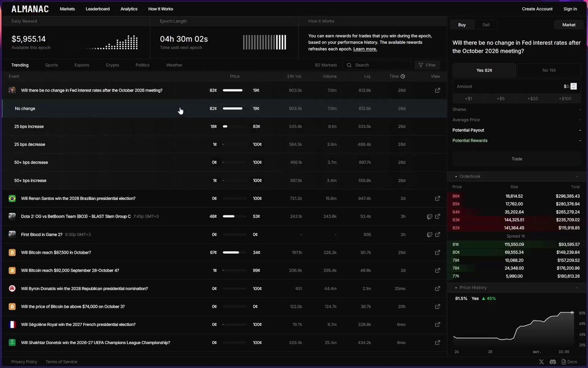The height and width of the screenshot is (368, 588).
Task: Select the Yes 82¢ outcome
Action: click(x=484, y=70)
